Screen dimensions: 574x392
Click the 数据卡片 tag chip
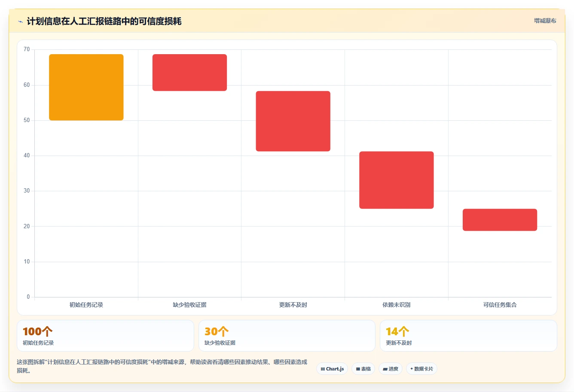coord(421,369)
